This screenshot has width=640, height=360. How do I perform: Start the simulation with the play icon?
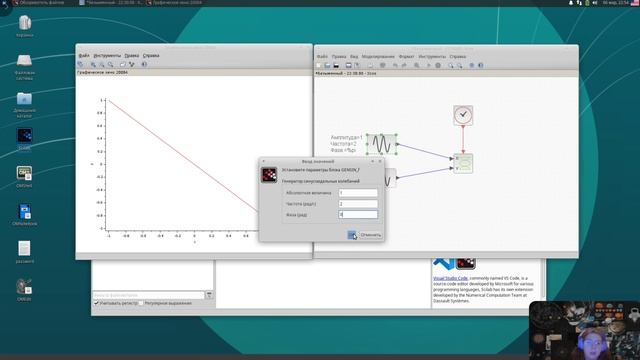point(429,65)
